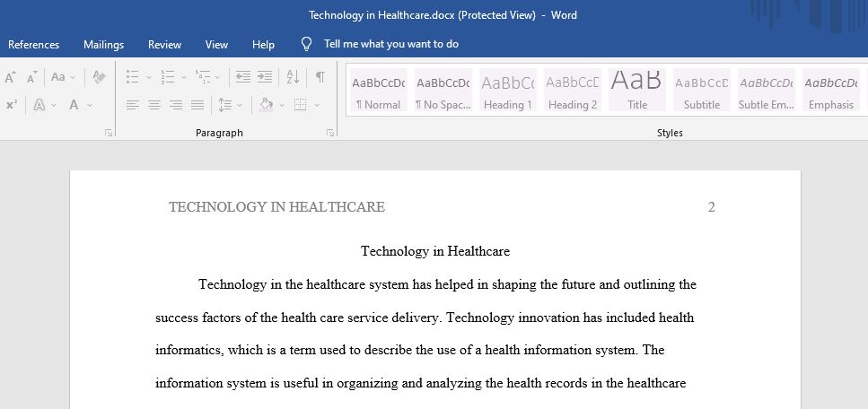868x409 pixels.
Task: Sort text with A-Z icon
Action: coord(294,77)
